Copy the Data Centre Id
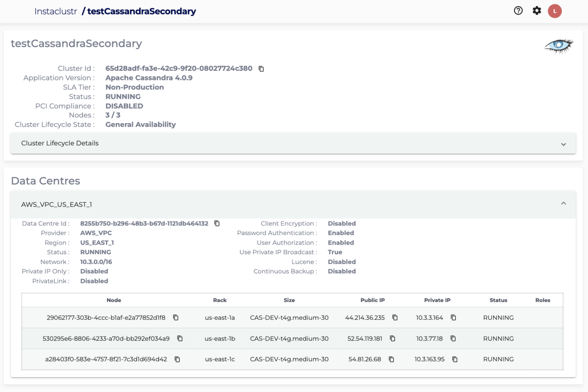Viewport: 588px width, 392px height. (217, 223)
